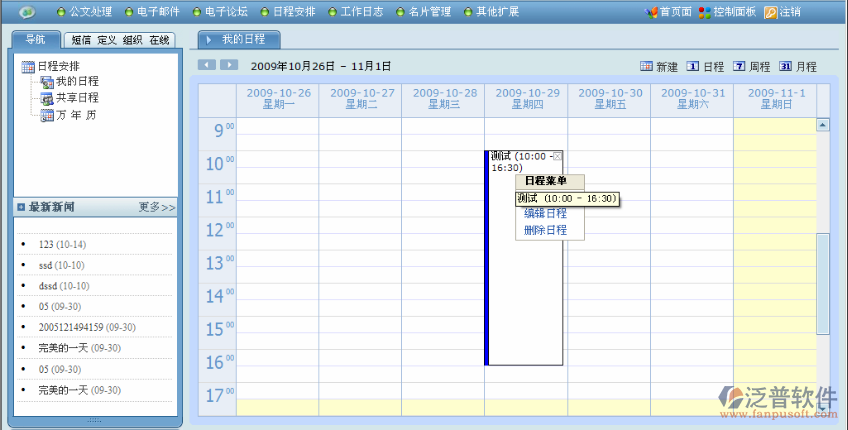Select 2009-10-29 星期四 column header
This screenshot has height=430, width=848.
click(527, 98)
